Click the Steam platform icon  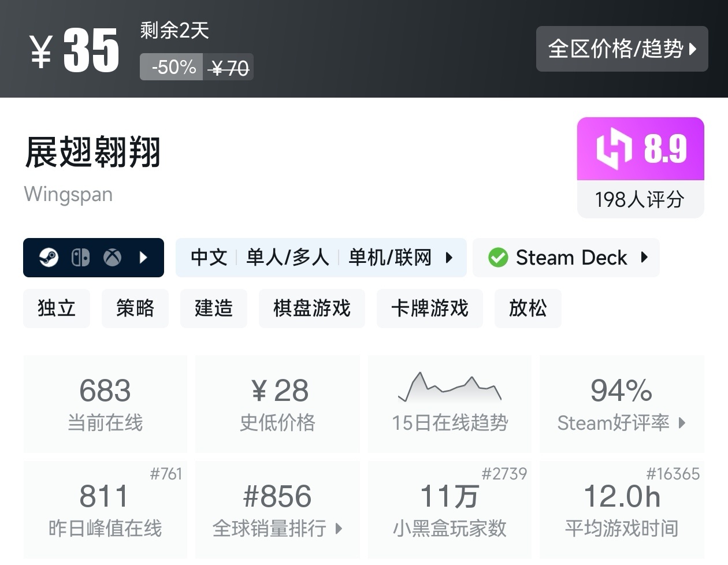[x=49, y=257]
